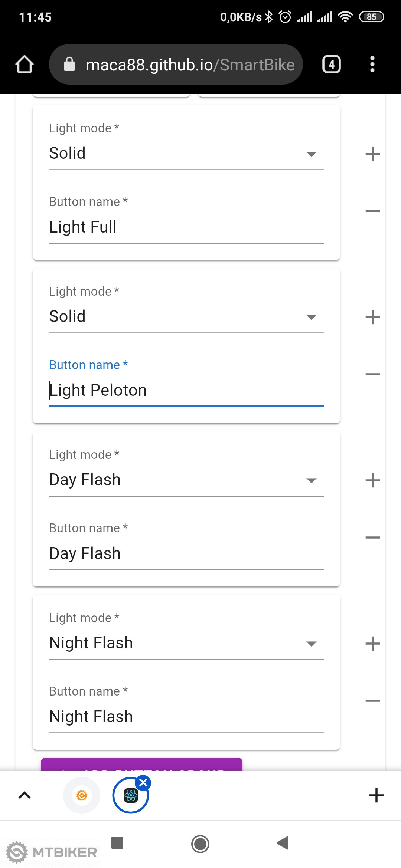This screenshot has height=868, width=401.
Task: Add a button after Light Full card
Action: (372, 154)
